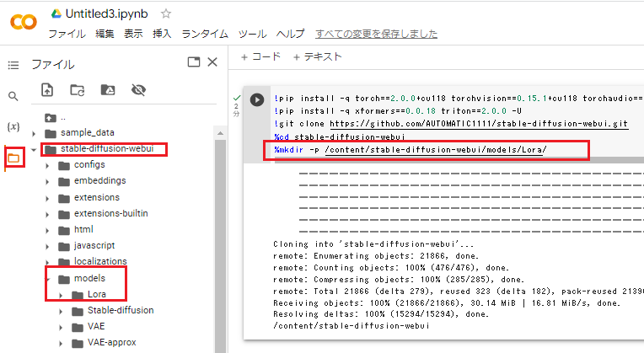Close the Files side panel
Viewport: 644px width, 353px height.
tap(212, 62)
